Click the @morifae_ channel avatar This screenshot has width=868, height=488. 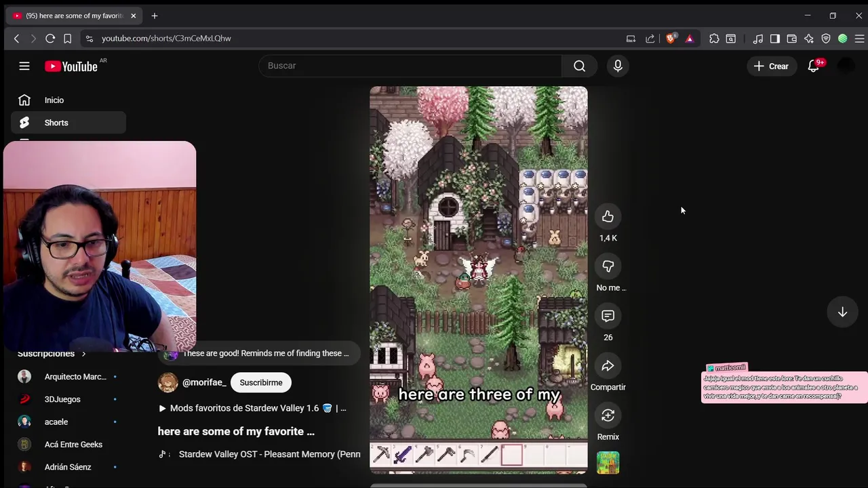[x=167, y=382]
